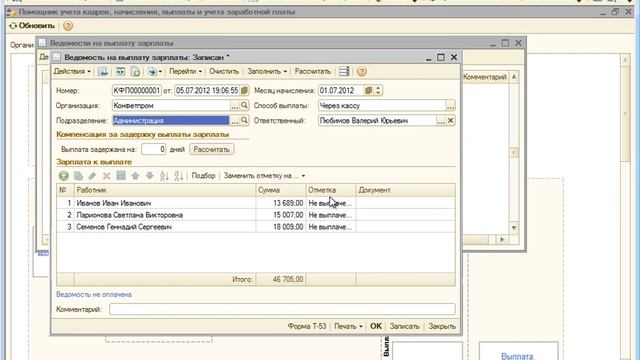
Task: Click Рассчитать in the document toolbar
Action: 313,71
